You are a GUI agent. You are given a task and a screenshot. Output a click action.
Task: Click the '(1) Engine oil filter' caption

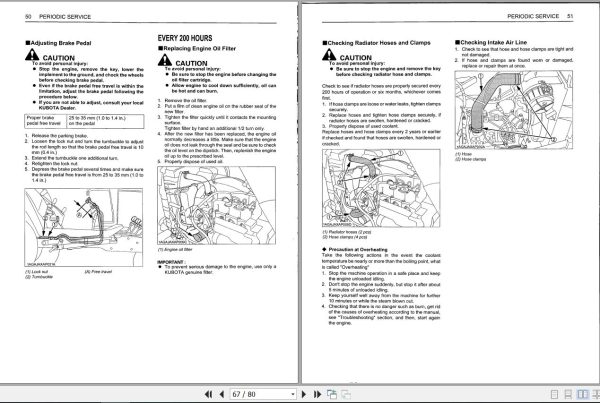pos(175,250)
